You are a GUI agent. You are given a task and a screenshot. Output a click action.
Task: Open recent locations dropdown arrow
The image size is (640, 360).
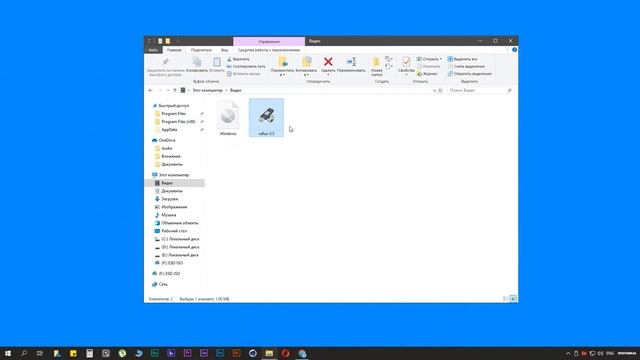point(168,90)
